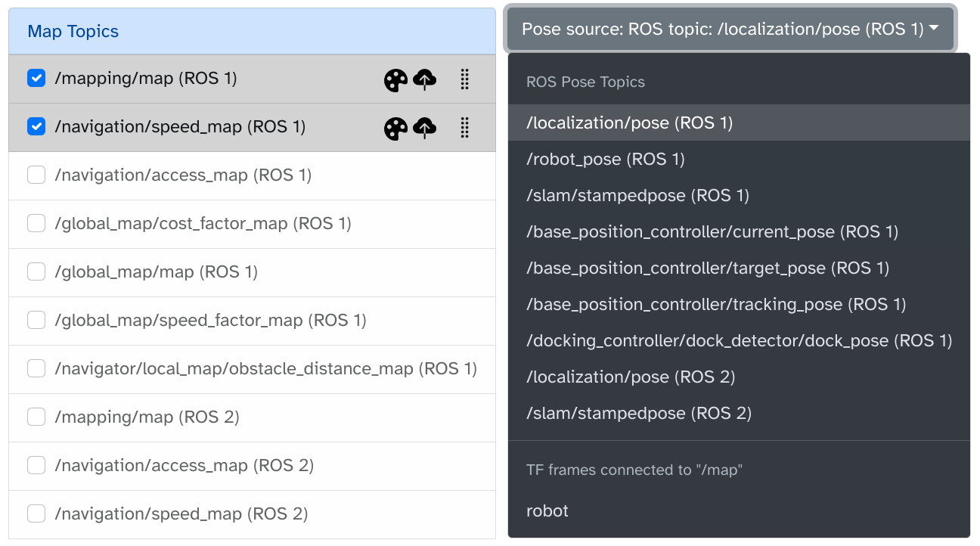Pick /base_position_controller/target_pose (ROS 1)
The width and height of the screenshot is (980, 546).
707,268
